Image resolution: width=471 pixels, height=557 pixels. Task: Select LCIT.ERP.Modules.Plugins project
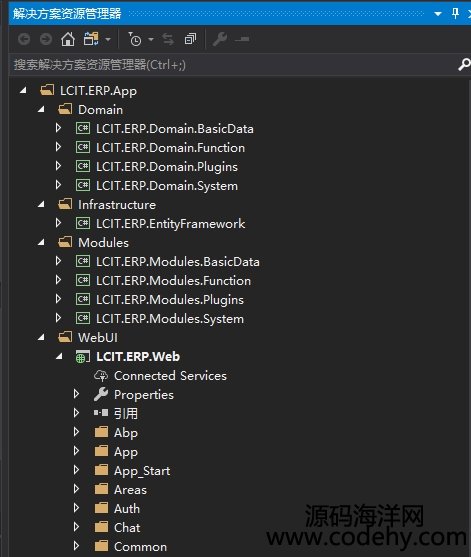point(170,300)
